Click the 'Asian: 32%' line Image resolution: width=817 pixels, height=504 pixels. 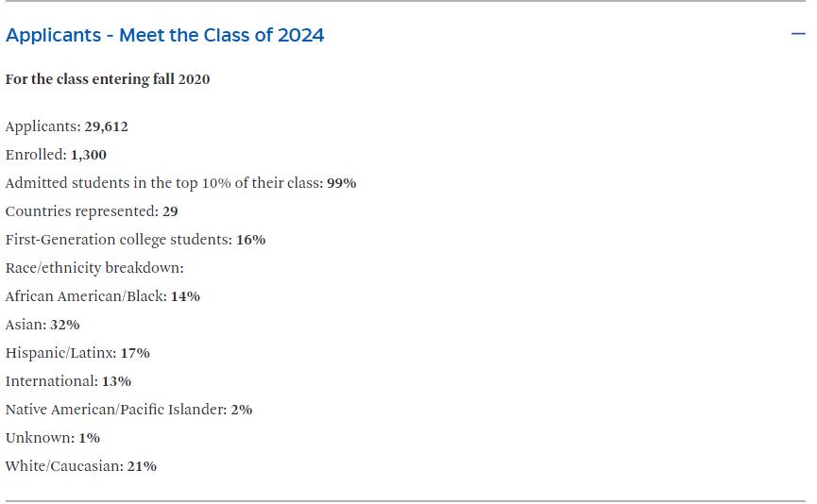(43, 325)
